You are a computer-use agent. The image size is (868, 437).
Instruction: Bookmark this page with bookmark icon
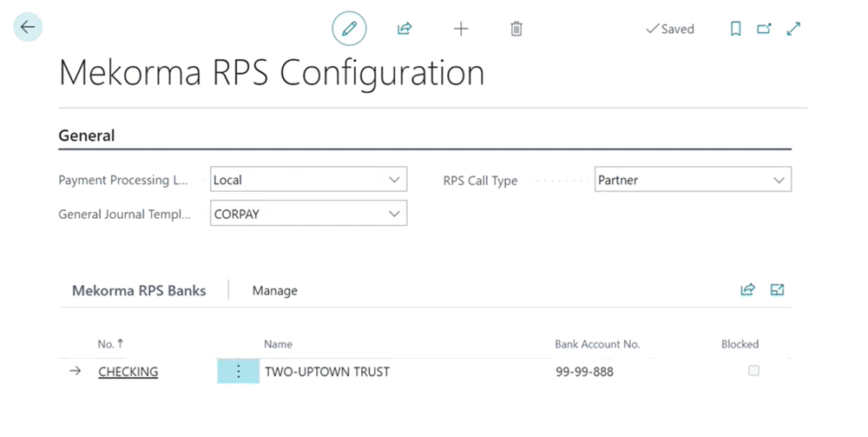pos(736,29)
